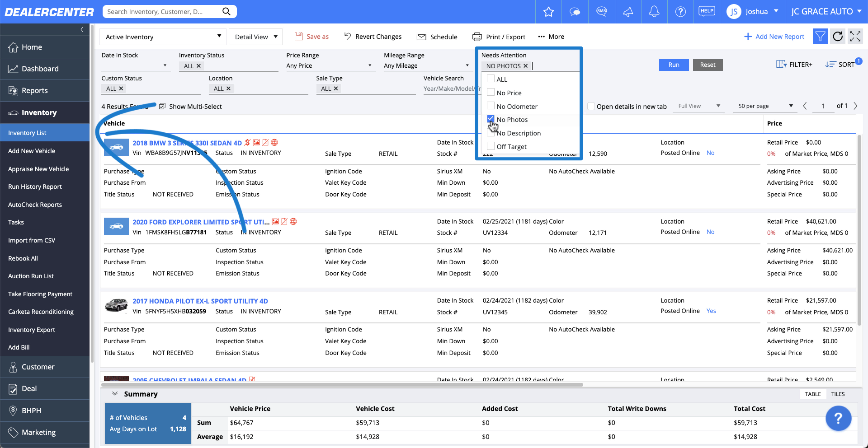
Task: Open the Detail View dropdown
Action: tap(255, 37)
